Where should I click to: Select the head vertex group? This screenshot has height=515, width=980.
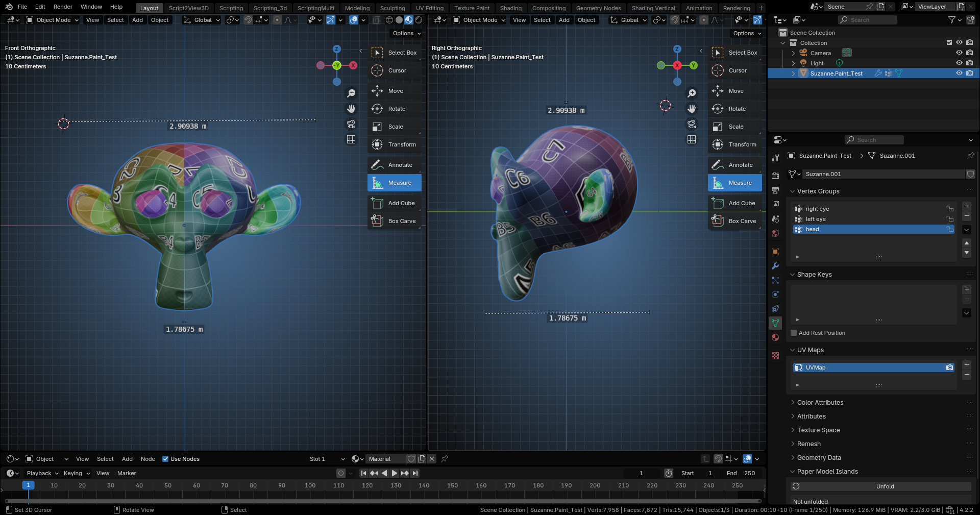point(874,229)
